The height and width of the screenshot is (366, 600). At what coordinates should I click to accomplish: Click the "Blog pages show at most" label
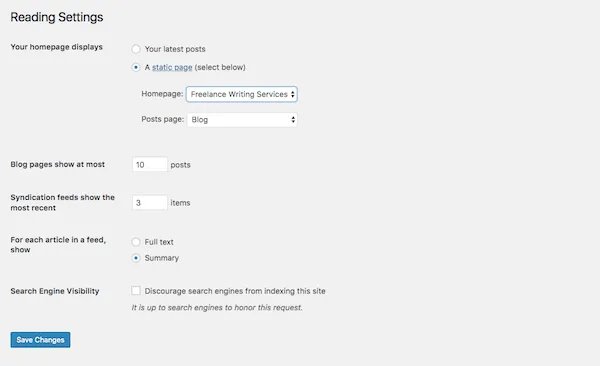(x=57, y=164)
